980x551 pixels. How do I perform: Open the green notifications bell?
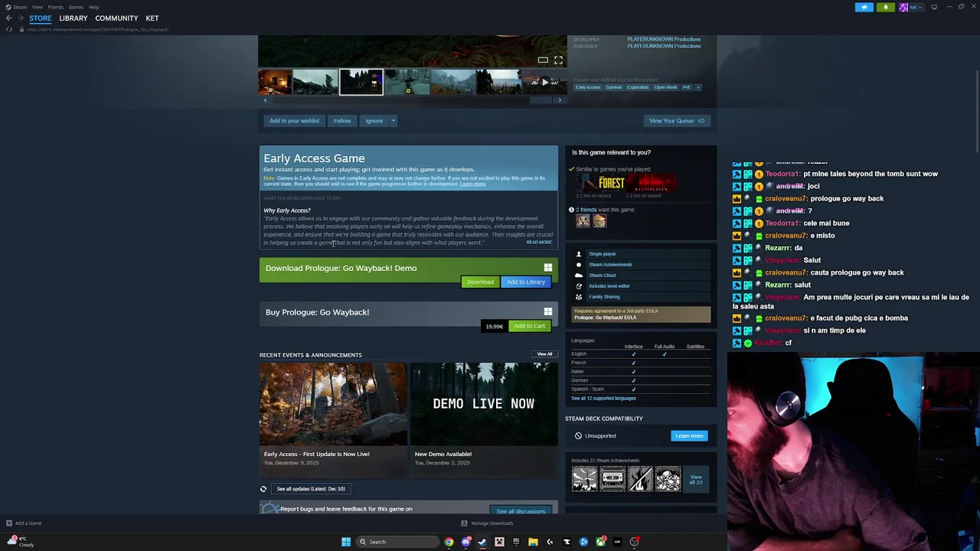[x=885, y=7]
